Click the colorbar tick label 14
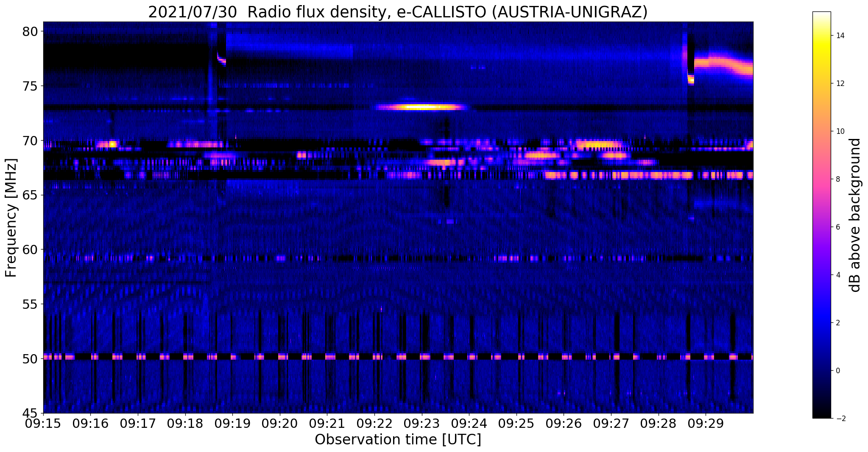868x452 pixels. pyautogui.click(x=840, y=36)
